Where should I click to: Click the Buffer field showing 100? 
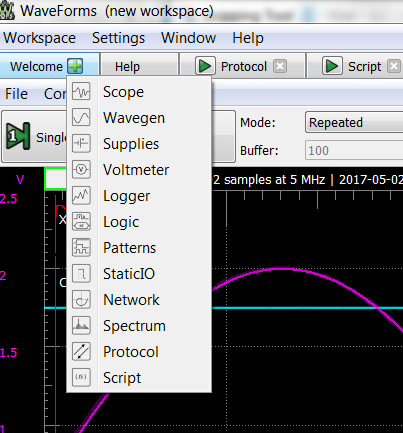point(354,150)
